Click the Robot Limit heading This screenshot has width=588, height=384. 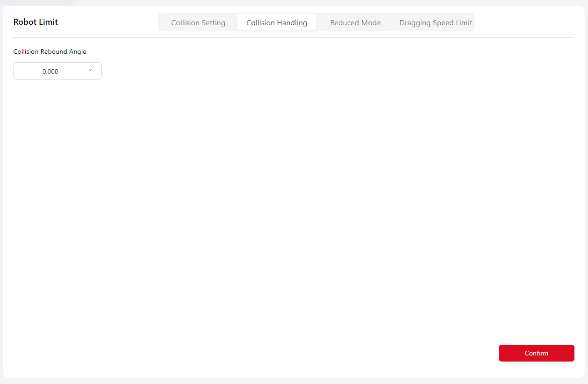click(x=36, y=22)
